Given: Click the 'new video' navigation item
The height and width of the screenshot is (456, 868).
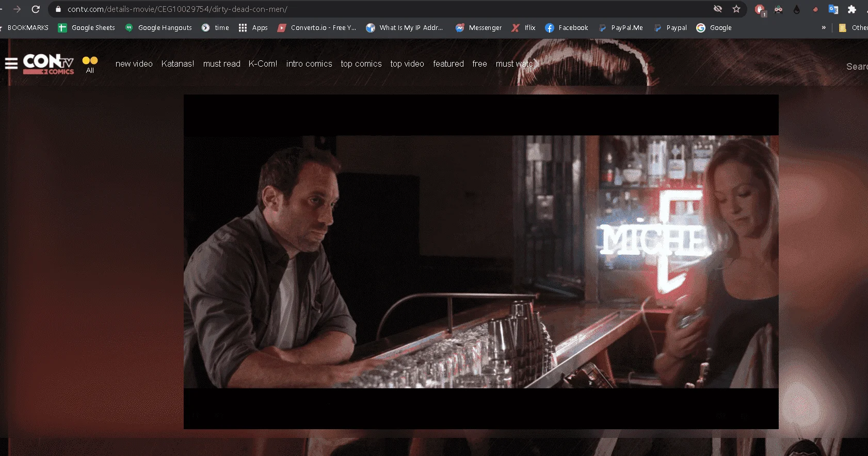Looking at the screenshot, I should [134, 64].
